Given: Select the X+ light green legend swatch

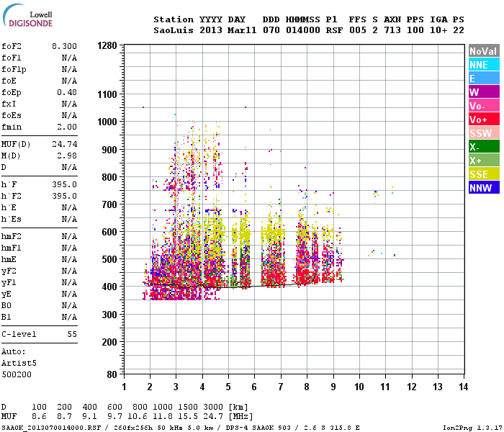Looking at the screenshot, I should point(484,161).
